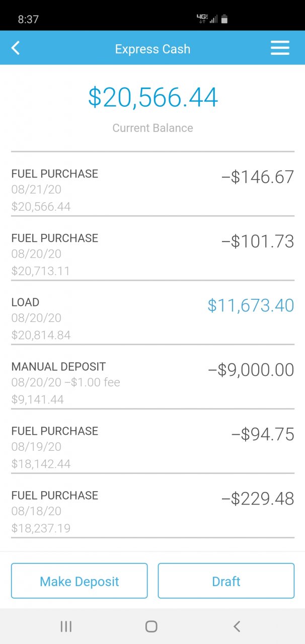Image resolution: width=305 pixels, height=644 pixels.
Task: Tap Android recent apps icon
Action: pos(66,626)
